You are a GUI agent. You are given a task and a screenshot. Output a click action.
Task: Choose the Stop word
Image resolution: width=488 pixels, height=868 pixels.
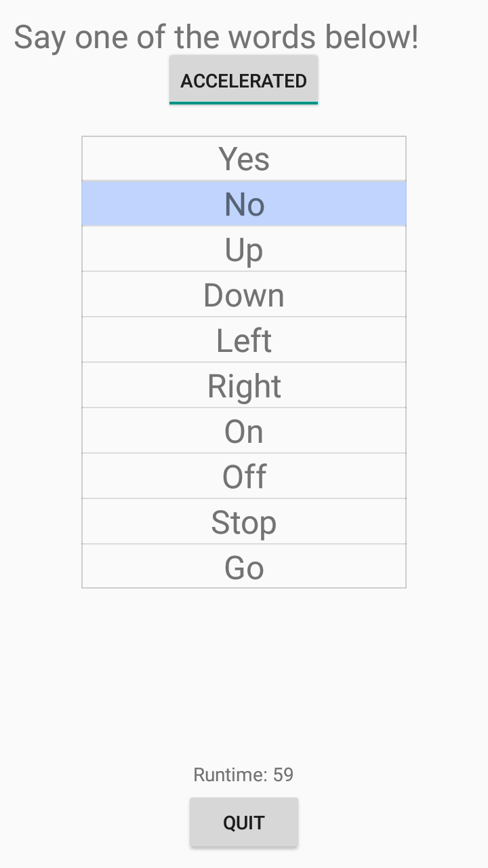tap(244, 522)
